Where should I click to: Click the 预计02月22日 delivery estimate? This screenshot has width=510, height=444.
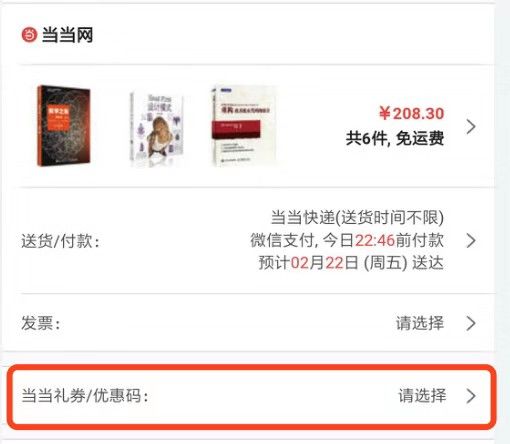point(351,262)
